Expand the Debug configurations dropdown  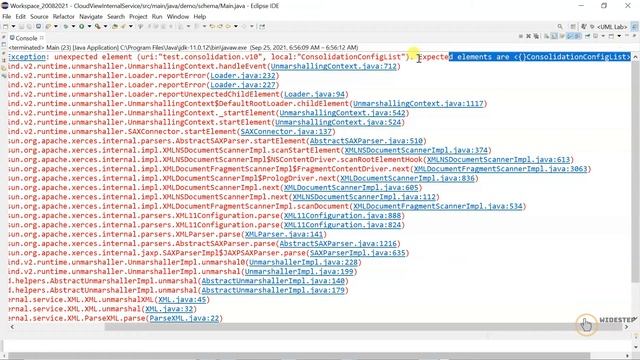click(73, 27)
